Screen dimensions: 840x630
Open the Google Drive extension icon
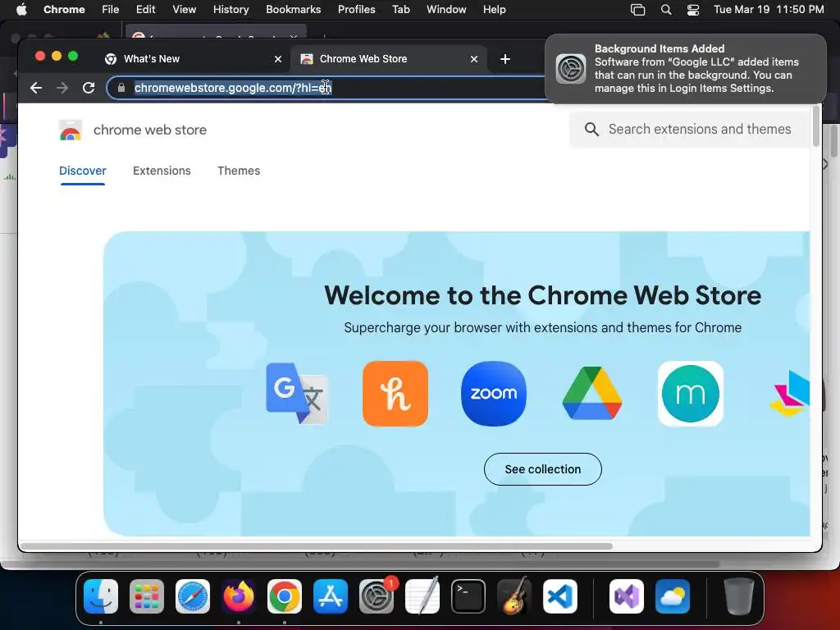(x=592, y=394)
